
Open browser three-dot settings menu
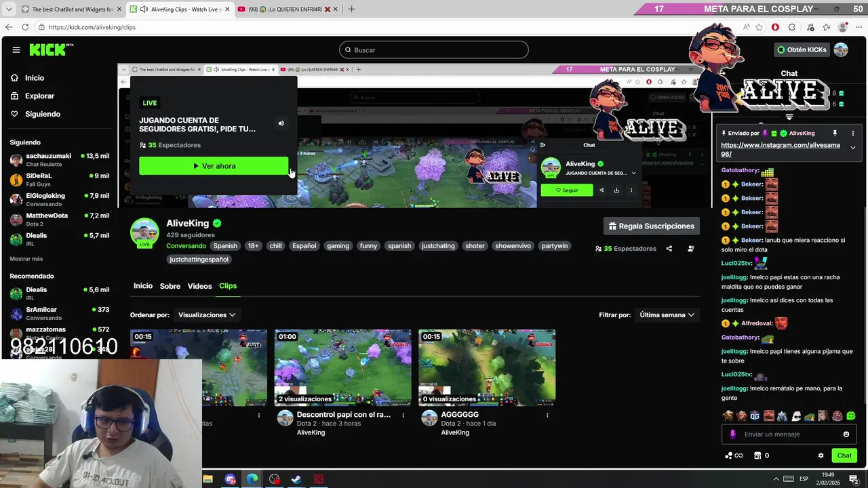859,27
